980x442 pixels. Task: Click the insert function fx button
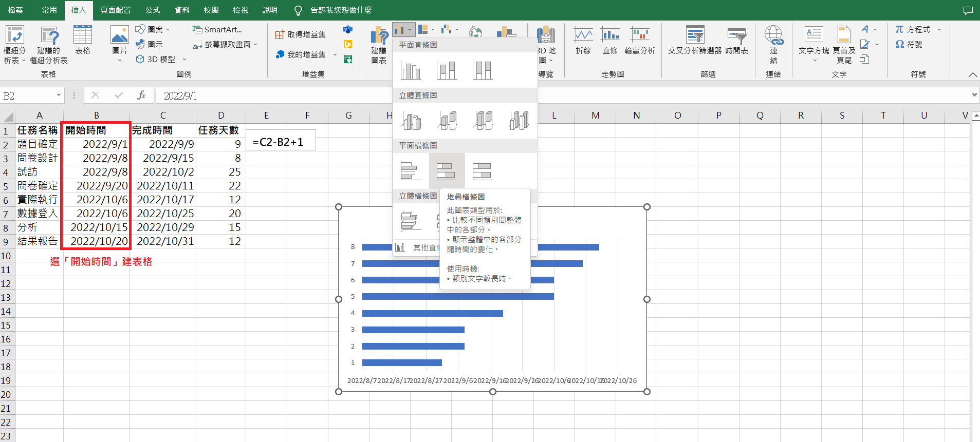142,95
